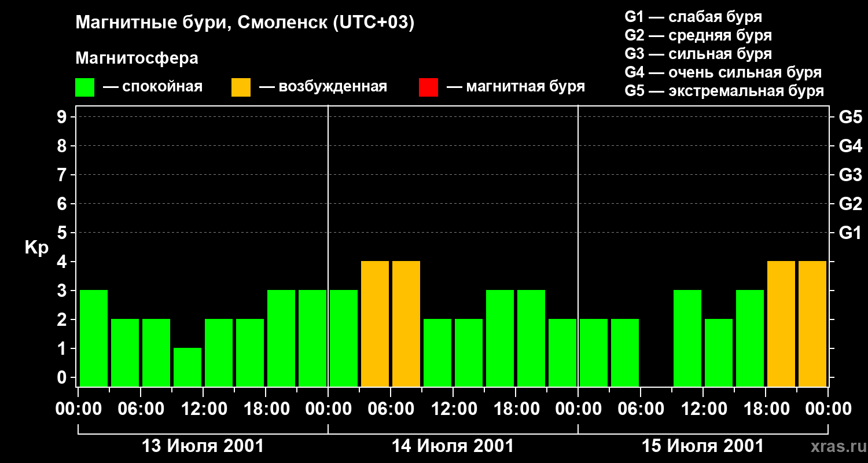Click the '12:00' time label under 13 July
The height and width of the screenshot is (463, 868).
203,409
